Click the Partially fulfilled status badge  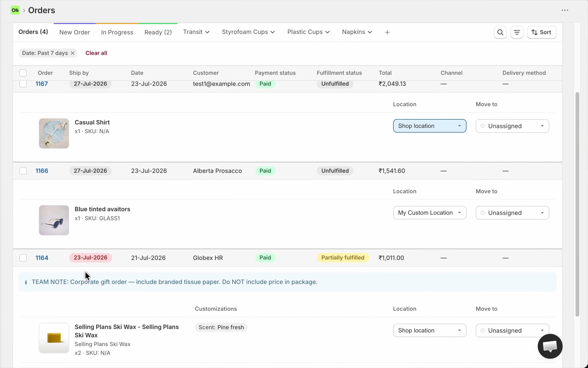(343, 258)
